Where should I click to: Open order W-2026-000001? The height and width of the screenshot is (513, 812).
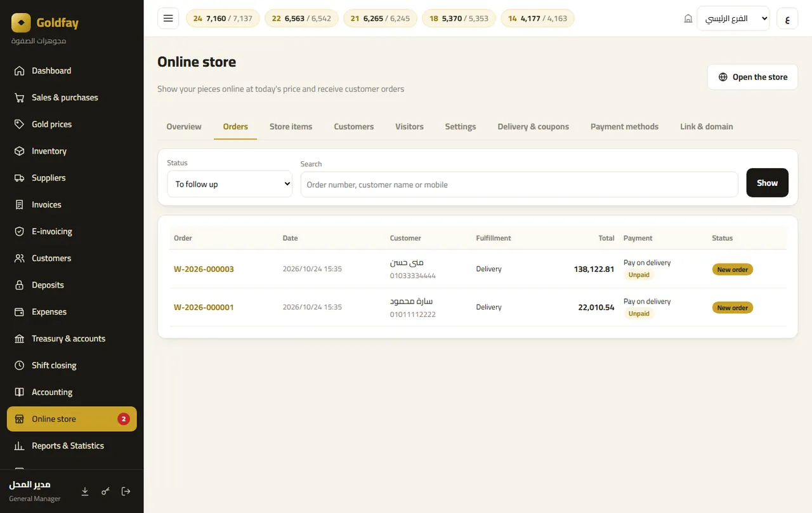click(204, 307)
